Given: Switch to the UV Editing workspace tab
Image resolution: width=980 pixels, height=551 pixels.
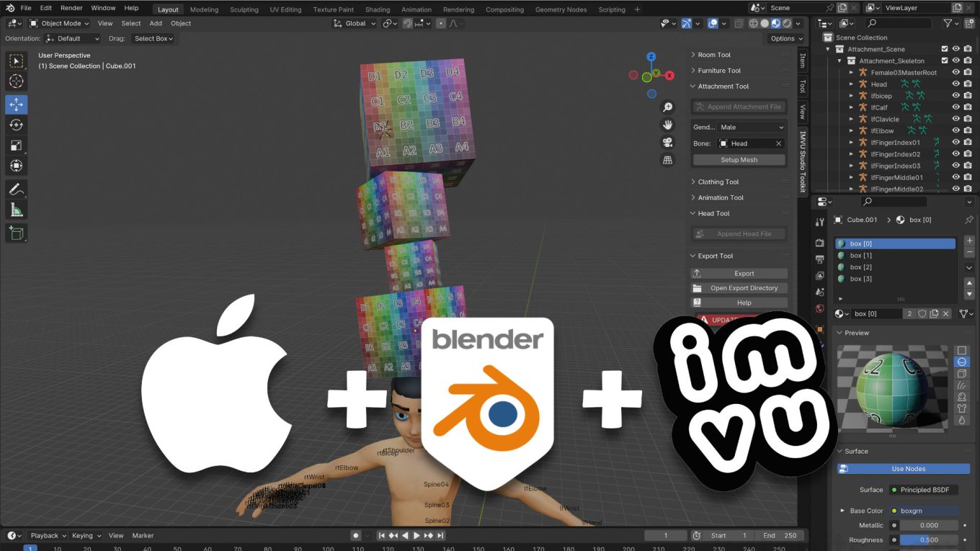Looking at the screenshot, I should (x=285, y=9).
